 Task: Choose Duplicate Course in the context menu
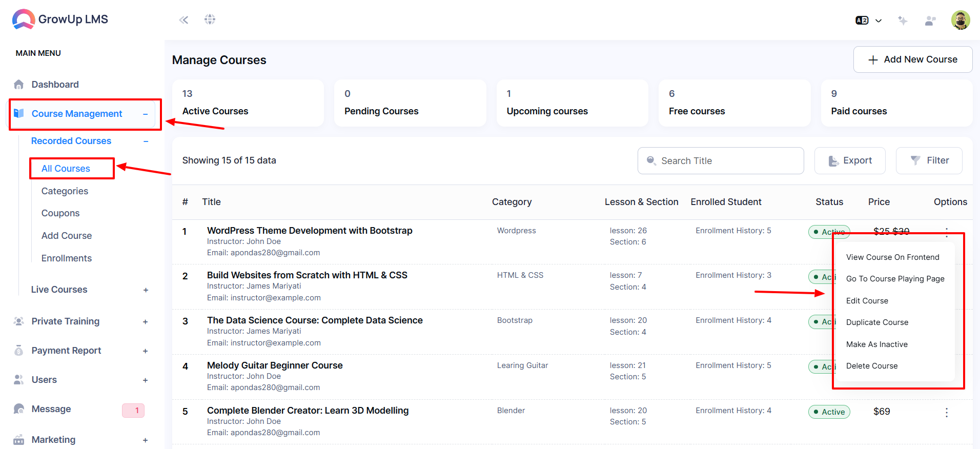pyautogui.click(x=877, y=322)
